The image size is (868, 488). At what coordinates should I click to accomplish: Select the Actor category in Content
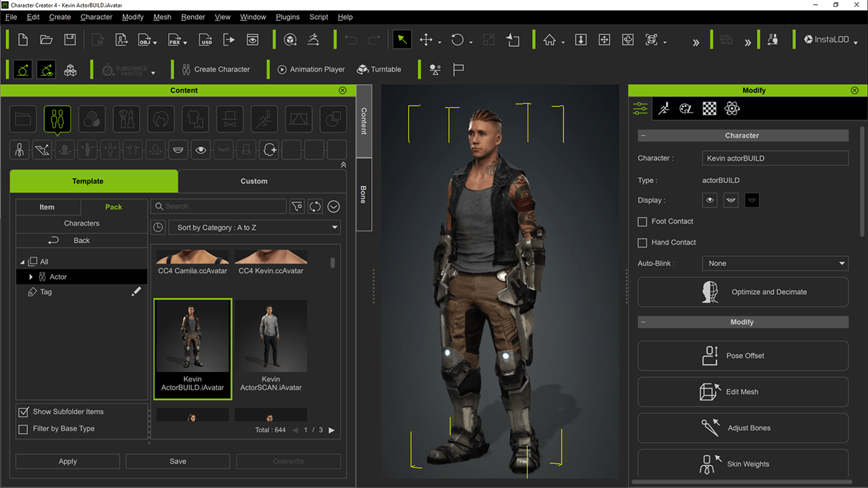pyautogui.click(x=58, y=119)
